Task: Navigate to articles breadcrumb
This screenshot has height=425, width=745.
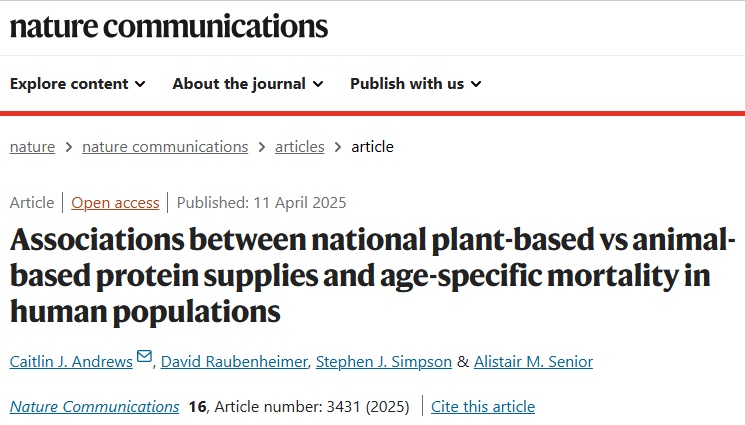Action: (299, 147)
